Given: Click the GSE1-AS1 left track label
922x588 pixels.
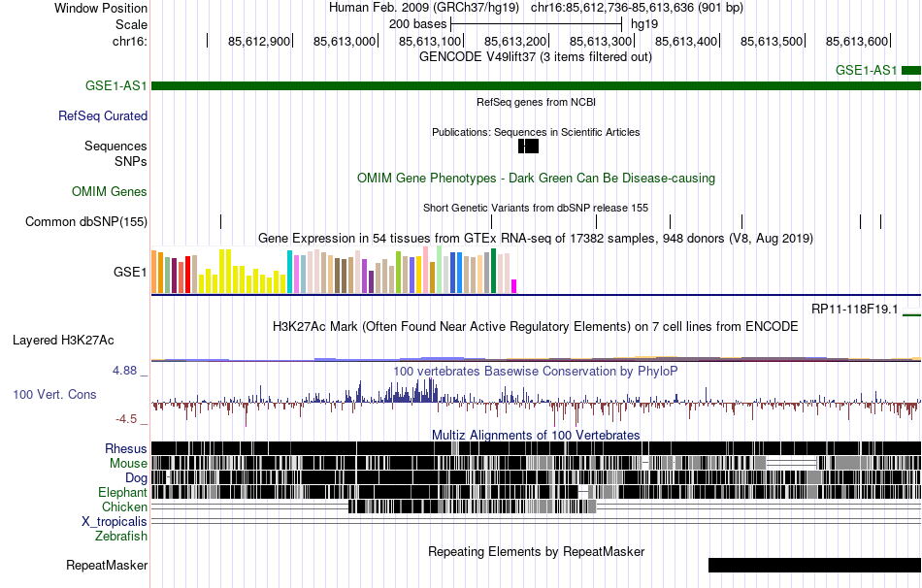Looking at the screenshot, I should (115, 85).
